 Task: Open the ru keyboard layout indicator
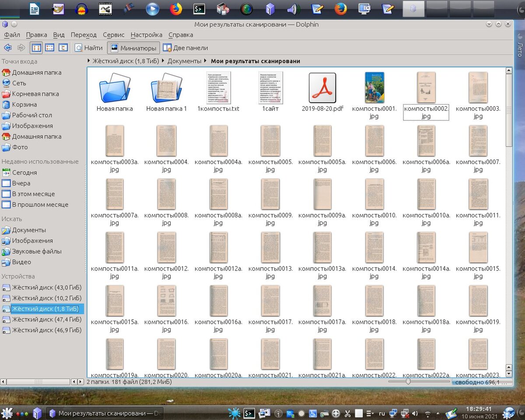click(382, 413)
